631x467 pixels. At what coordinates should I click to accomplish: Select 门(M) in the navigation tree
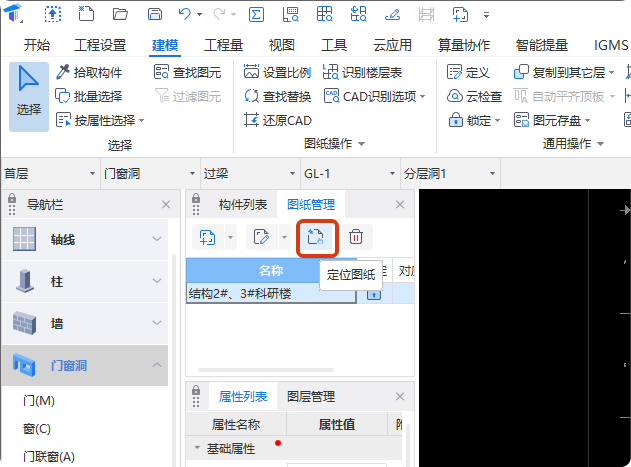(x=39, y=401)
